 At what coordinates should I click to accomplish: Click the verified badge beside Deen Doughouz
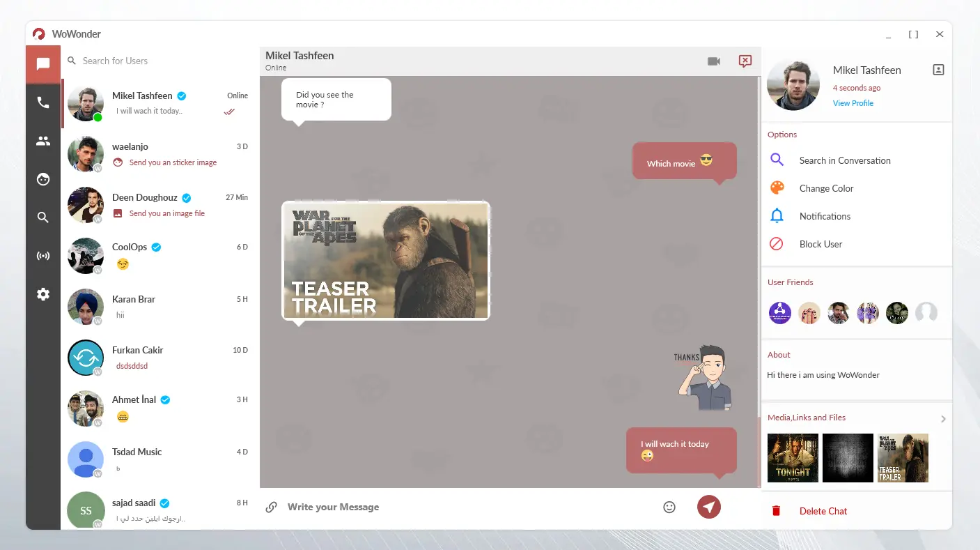(187, 197)
